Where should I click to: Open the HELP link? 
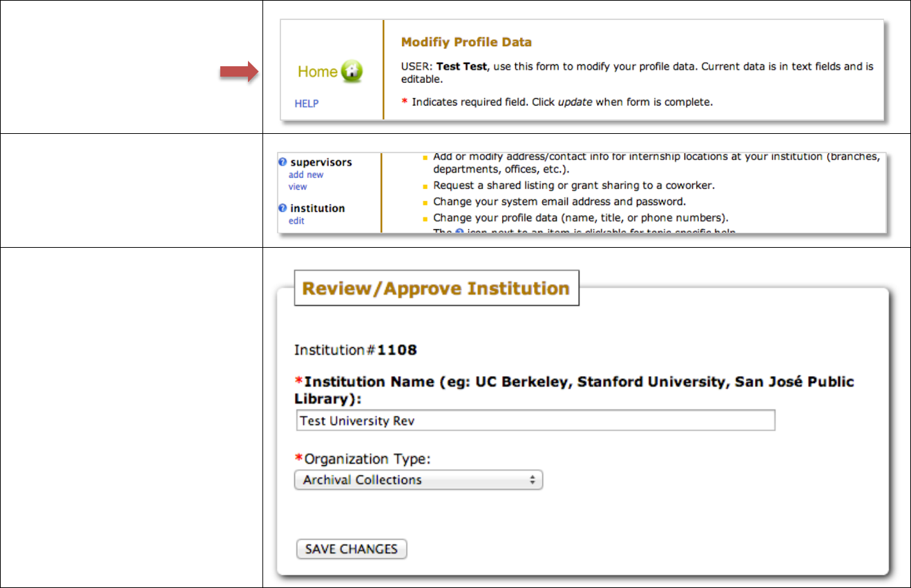307,104
